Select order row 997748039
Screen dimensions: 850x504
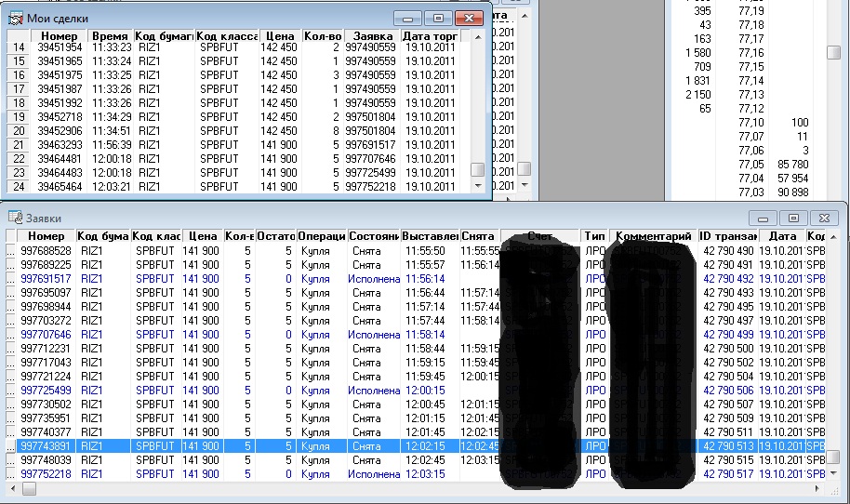[46, 460]
